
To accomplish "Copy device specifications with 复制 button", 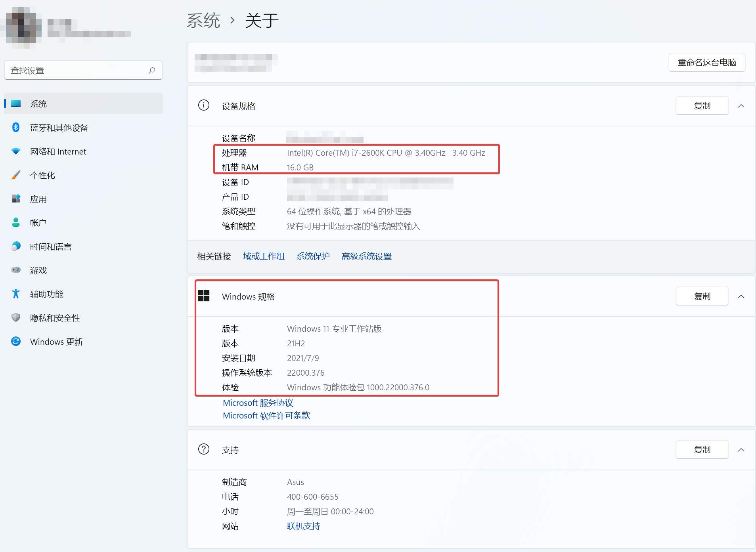I will 702,106.
